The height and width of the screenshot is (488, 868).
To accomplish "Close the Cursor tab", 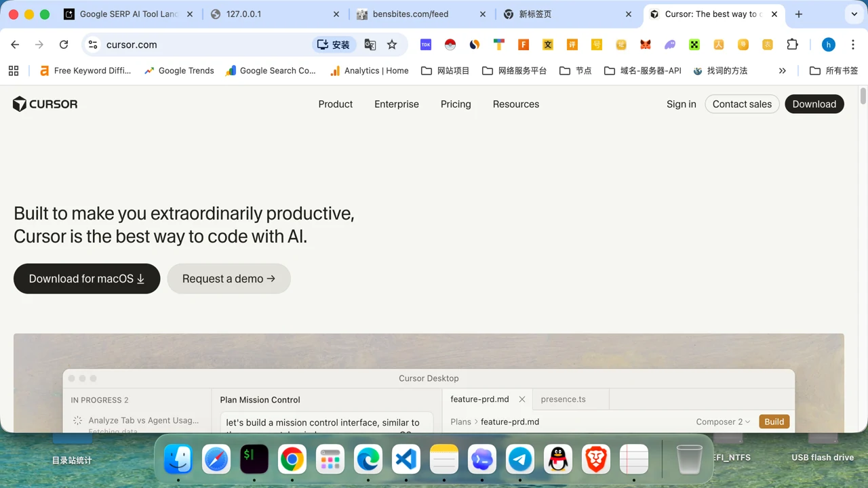I will [774, 14].
